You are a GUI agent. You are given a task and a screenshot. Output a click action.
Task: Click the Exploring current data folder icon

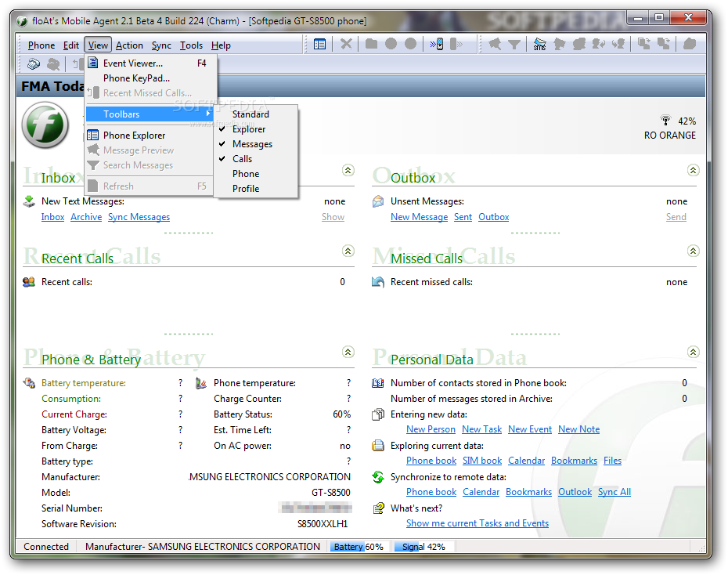[378, 446]
